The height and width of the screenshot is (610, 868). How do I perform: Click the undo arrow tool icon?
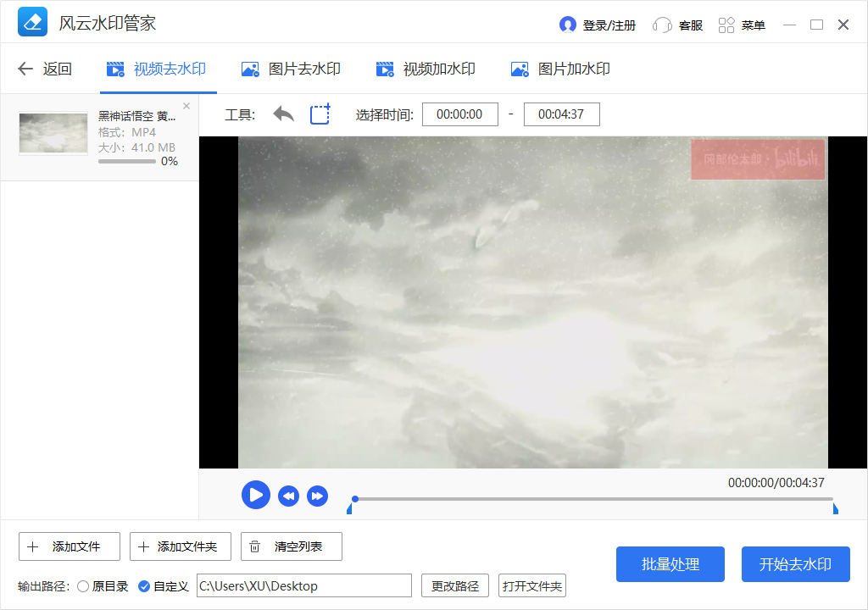(x=282, y=114)
